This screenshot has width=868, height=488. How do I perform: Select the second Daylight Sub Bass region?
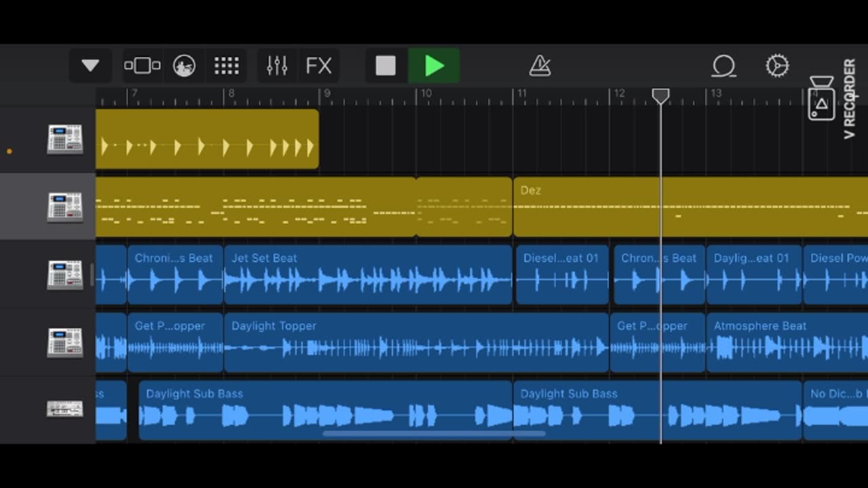[657, 410]
